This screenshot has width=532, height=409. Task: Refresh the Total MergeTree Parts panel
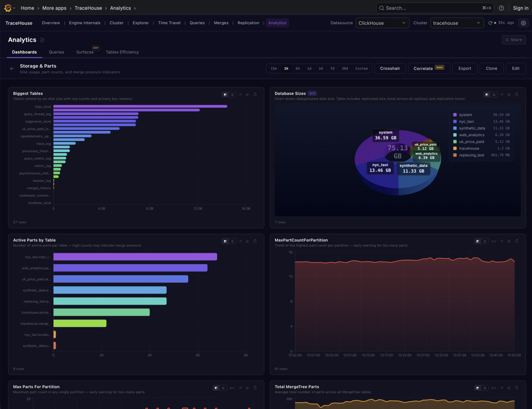[x=517, y=388]
